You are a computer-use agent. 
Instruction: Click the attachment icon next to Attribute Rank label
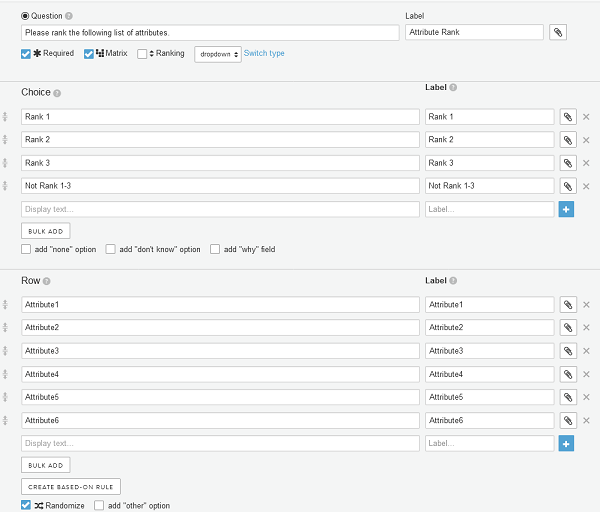pyautogui.click(x=558, y=33)
